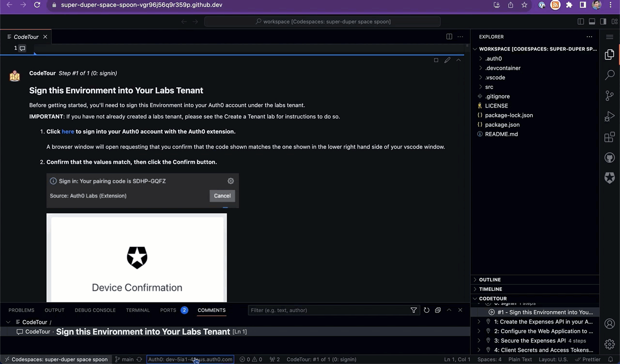This screenshot has height=364, width=620.
Task: Open the Auth0 extension view
Action: point(609,178)
